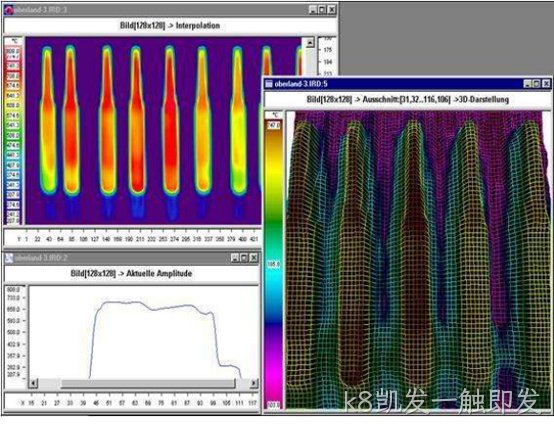The height and width of the screenshot is (425, 554).
Task: Maximize the 3D-Darstellung window
Action: [536, 84]
